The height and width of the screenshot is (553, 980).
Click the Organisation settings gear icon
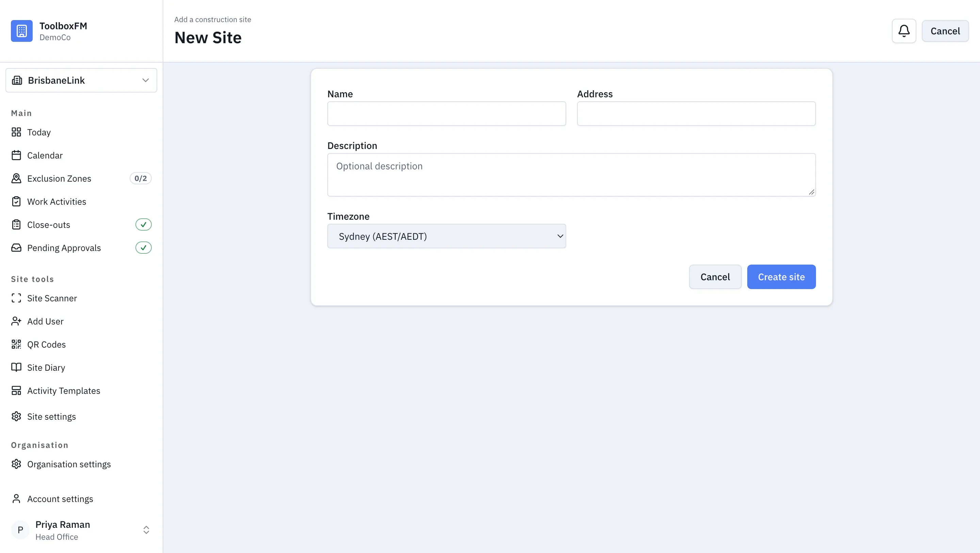16,464
